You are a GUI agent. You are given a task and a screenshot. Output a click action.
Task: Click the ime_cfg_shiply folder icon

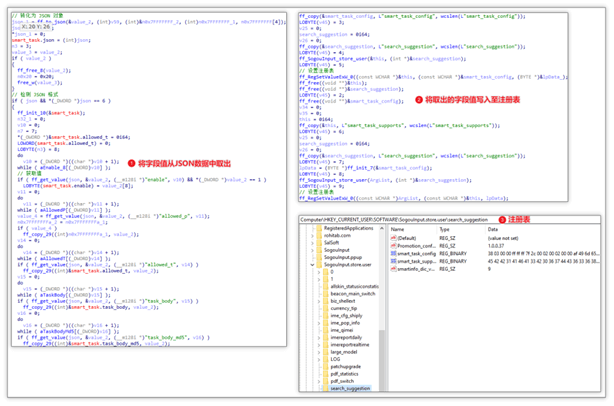[326, 316]
